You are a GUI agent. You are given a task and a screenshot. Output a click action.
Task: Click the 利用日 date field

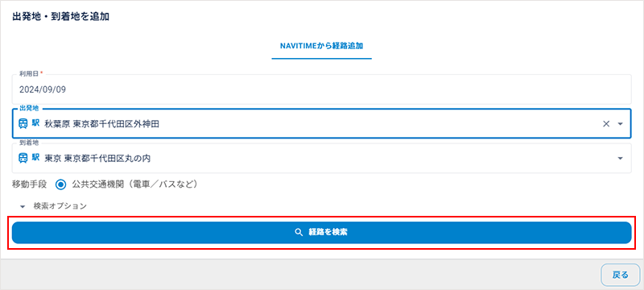click(321, 89)
